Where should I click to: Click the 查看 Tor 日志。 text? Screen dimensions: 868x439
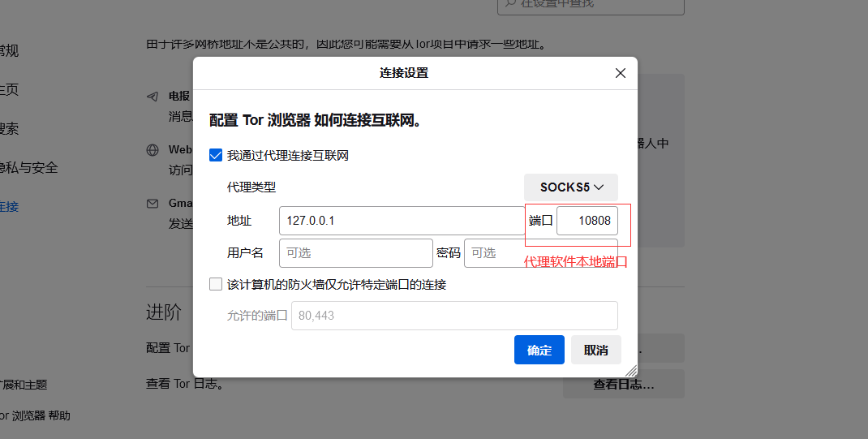(x=186, y=384)
